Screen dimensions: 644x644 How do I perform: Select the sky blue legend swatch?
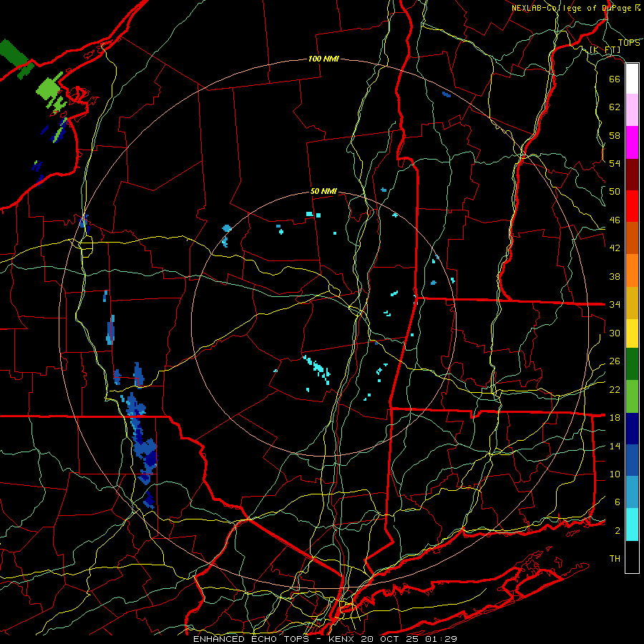pos(632,492)
